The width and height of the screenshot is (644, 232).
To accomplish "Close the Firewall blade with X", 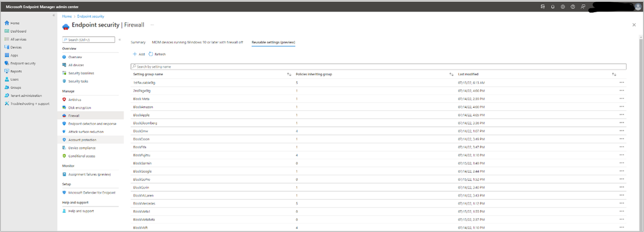I will point(634,25).
